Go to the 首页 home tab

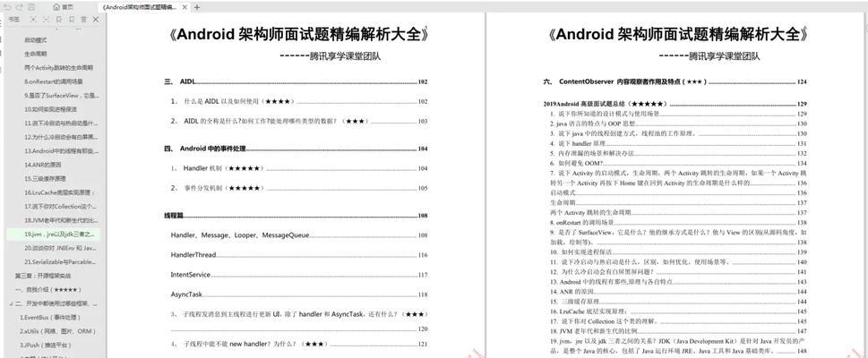[x=63, y=7]
